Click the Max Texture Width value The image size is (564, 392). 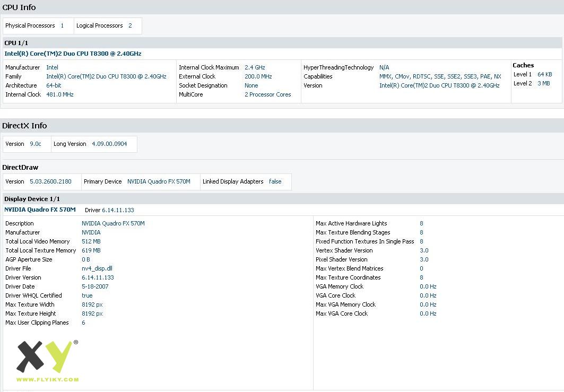click(92, 304)
